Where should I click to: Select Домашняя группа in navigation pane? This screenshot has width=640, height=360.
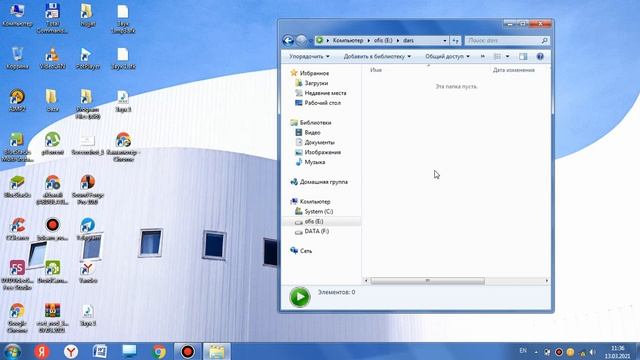coord(324,182)
